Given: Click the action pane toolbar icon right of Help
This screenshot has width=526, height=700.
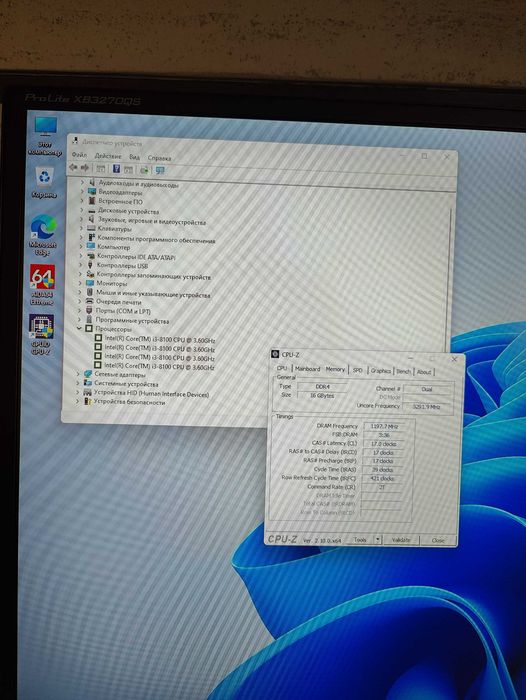Looking at the screenshot, I should pos(128,169).
